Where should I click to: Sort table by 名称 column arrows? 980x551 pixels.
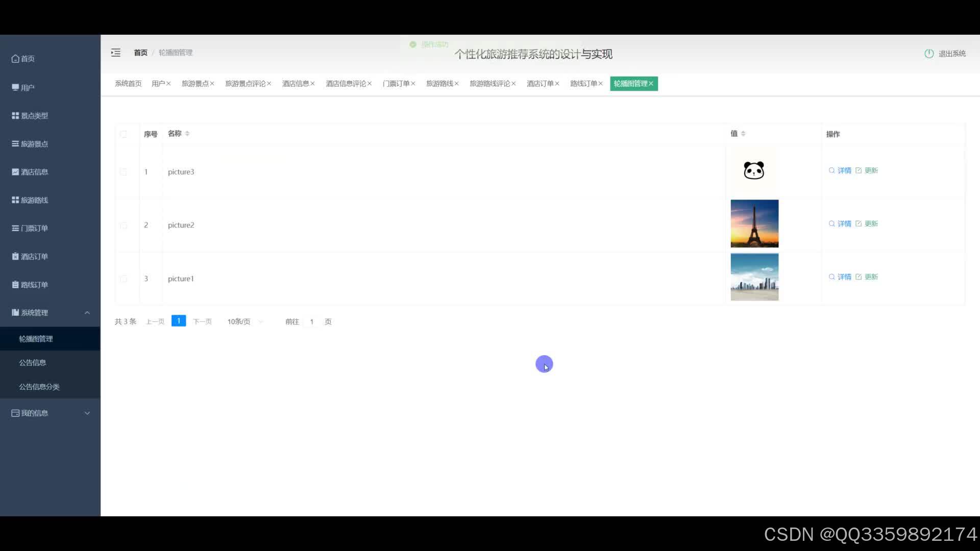coord(187,134)
